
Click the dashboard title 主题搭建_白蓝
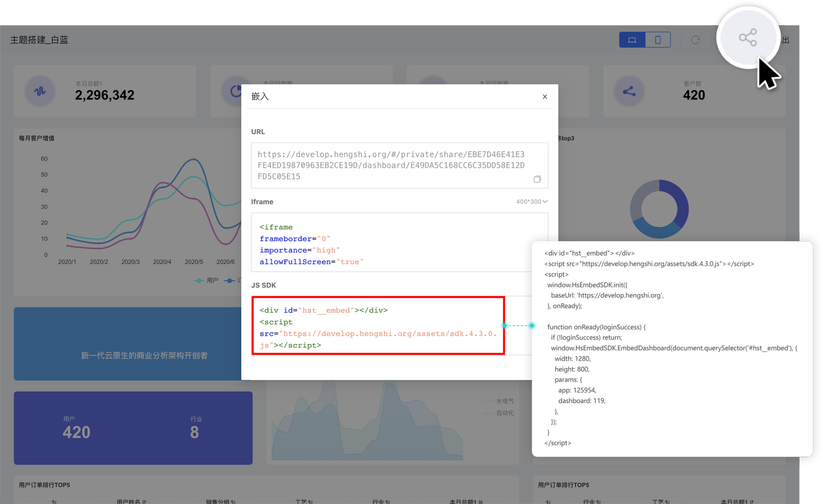click(x=39, y=40)
